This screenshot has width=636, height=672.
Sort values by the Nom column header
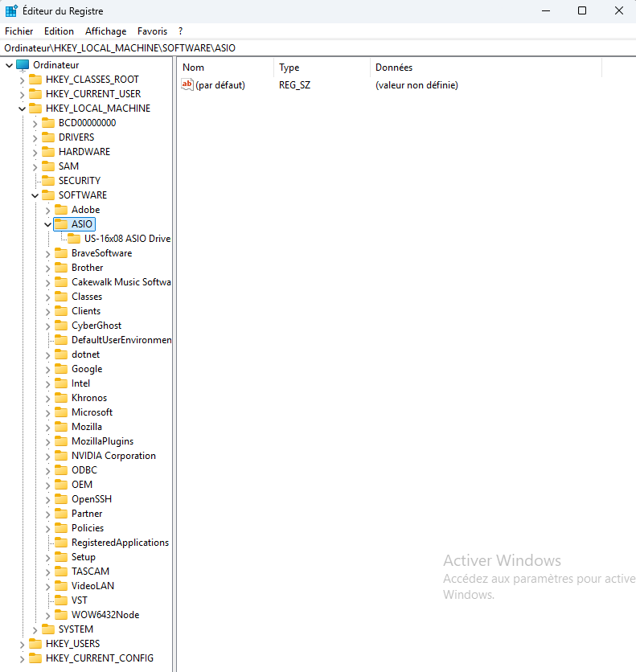pyautogui.click(x=225, y=68)
